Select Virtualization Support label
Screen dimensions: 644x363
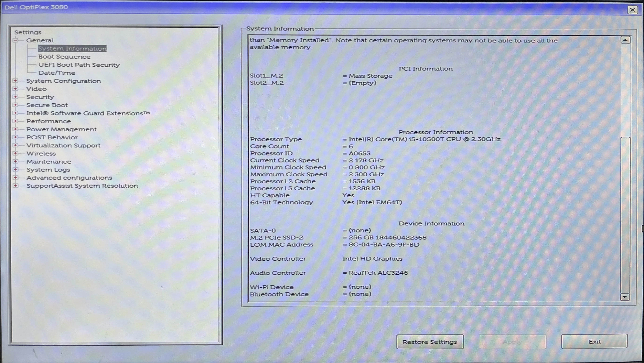click(x=63, y=145)
